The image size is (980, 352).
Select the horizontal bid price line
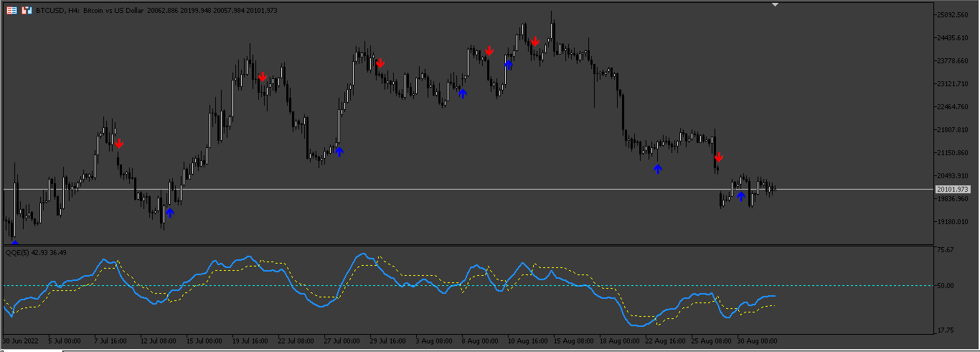466,189
